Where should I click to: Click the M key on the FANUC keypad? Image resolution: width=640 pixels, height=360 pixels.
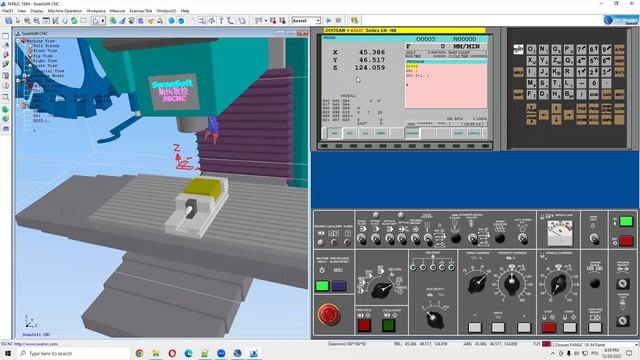point(531,83)
